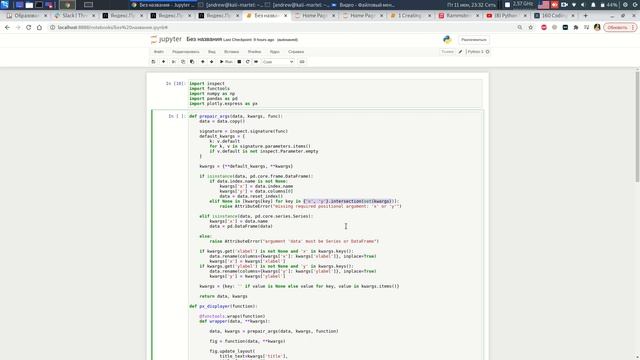Viewport: 640px width, 360px height.
Task: Click the zoom magnifier icon in address bar
Action: 520,27
